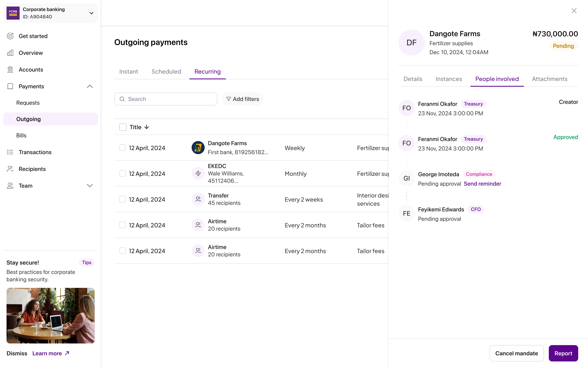Check the EKEDC row checkbox

click(122, 174)
